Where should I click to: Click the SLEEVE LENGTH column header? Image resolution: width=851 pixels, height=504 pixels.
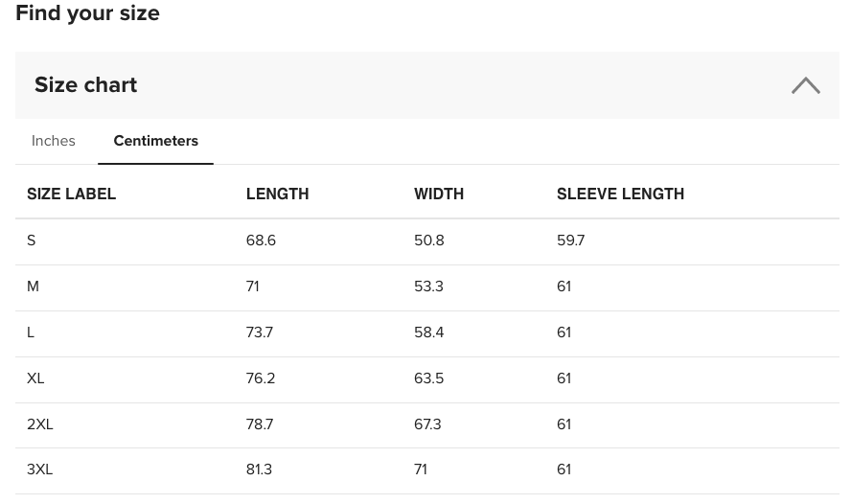tap(620, 194)
